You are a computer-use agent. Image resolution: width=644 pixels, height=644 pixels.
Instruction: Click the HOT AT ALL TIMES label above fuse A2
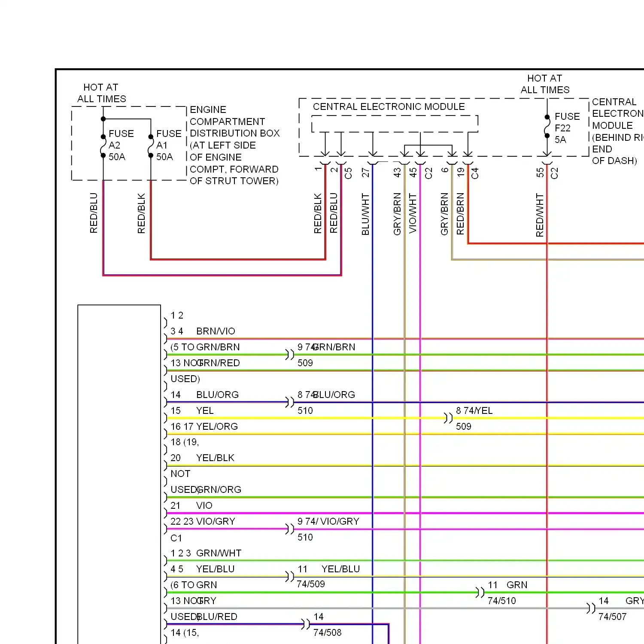pyautogui.click(x=101, y=93)
